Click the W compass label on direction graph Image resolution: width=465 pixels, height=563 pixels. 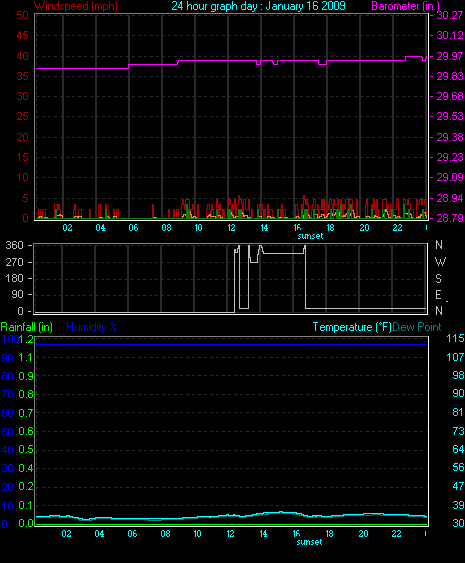point(440,262)
